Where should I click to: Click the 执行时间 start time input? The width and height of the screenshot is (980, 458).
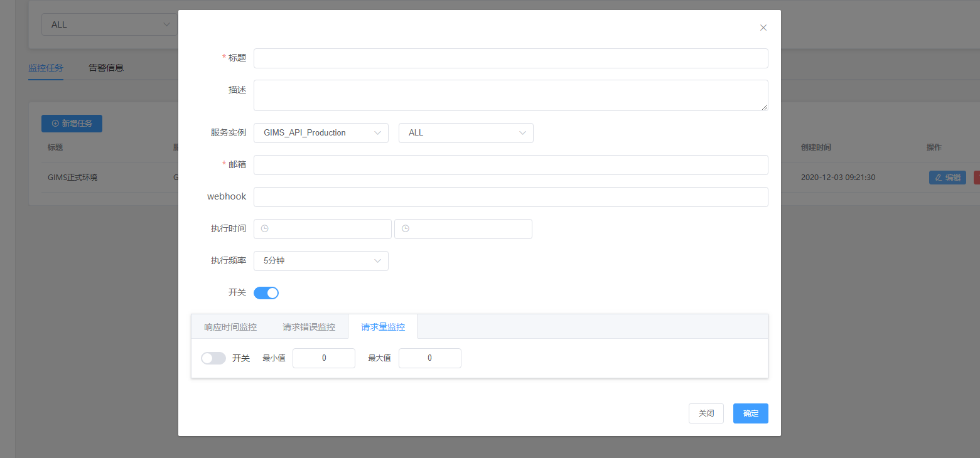click(323, 229)
